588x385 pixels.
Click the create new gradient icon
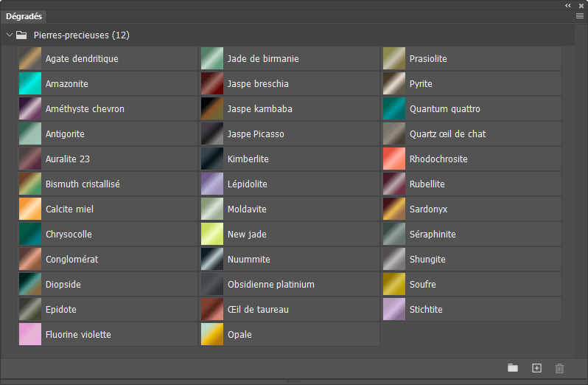pyautogui.click(x=536, y=368)
